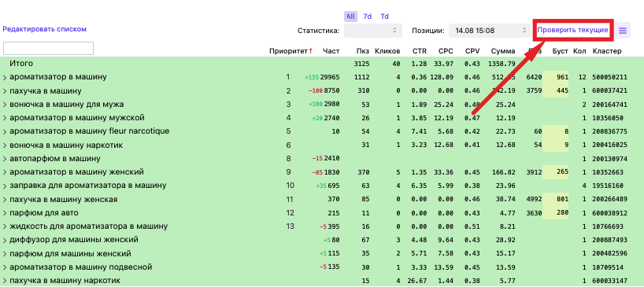Expand the row ароматизатор в машину
Viewport: 644px width, 287px height.
[5, 77]
